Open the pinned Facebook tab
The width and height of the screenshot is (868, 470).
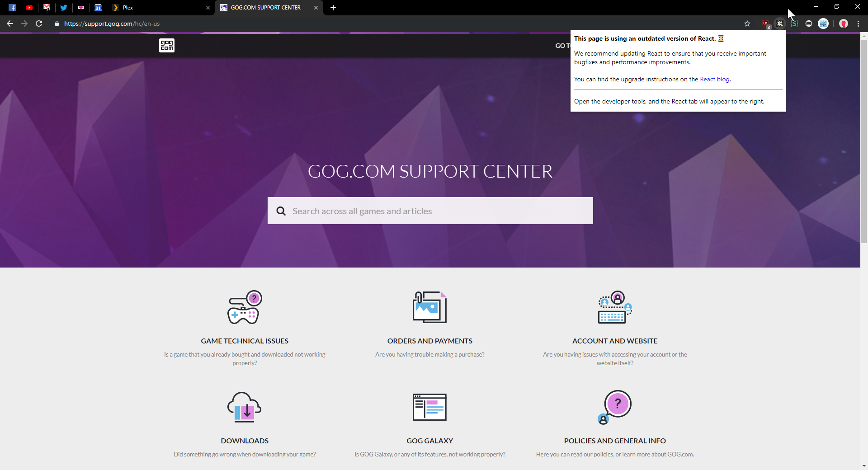[x=12, y=8]
